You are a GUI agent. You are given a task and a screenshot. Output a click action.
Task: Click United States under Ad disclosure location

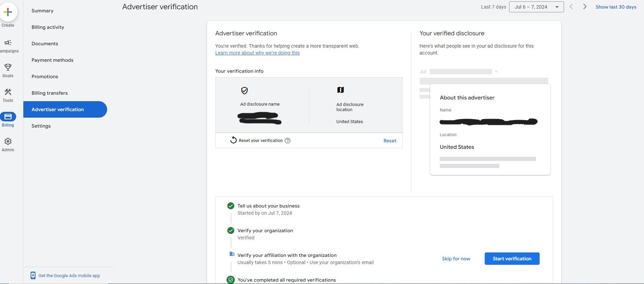(x=349, y=121)
